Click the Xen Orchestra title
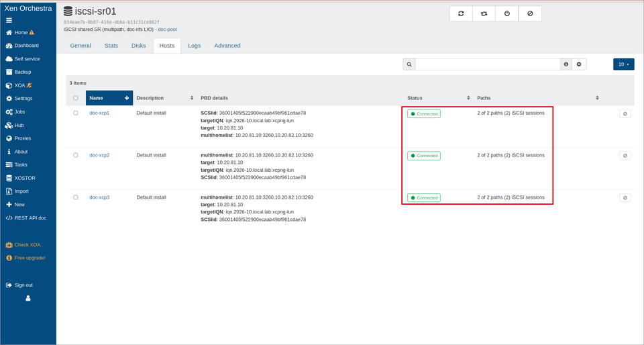 pos(28,8)
